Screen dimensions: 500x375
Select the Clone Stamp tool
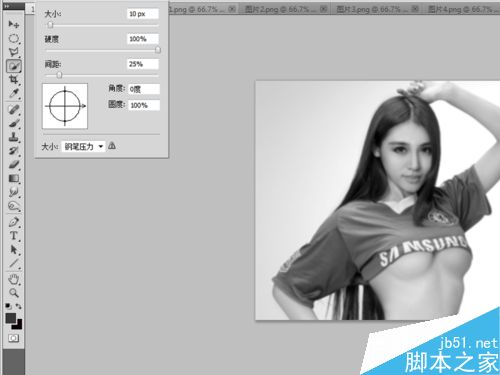(x=14, y=137)
